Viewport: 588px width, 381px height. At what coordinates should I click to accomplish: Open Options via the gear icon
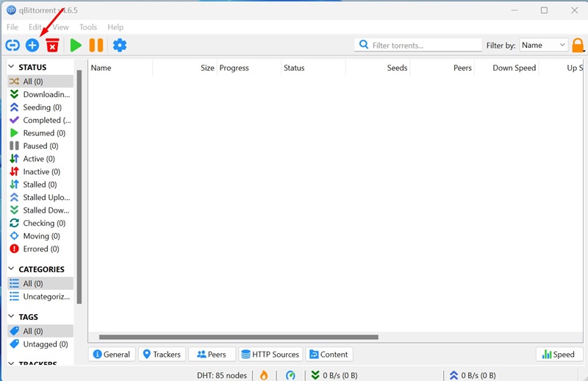pyautogui.click(x=120, y=46)
